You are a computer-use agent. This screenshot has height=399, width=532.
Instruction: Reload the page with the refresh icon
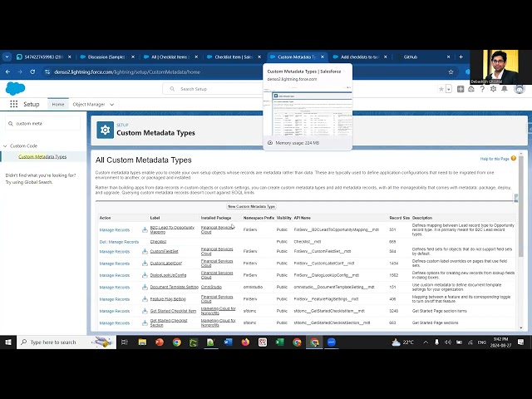pyautogui.click(x=32, y=72)
